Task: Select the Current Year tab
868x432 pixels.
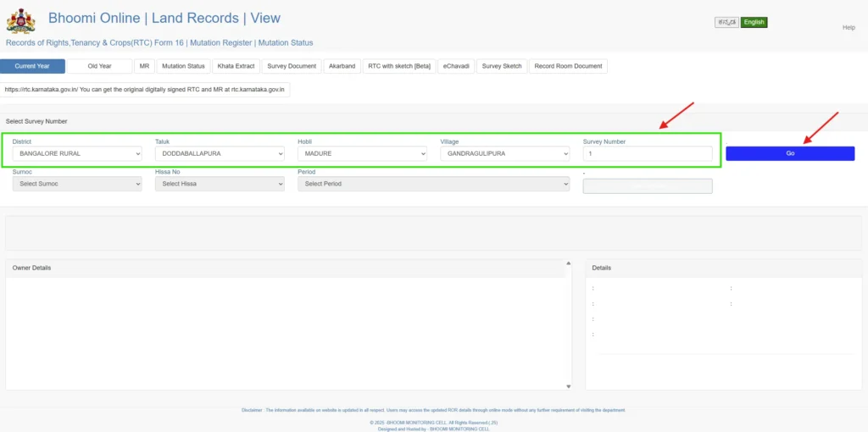Action: (x=32, y=66)
